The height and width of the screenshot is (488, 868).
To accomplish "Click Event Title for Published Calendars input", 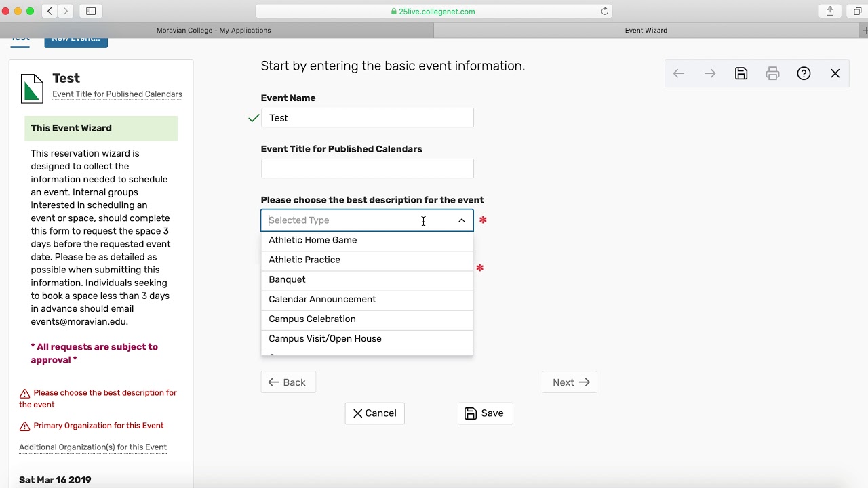I will (x=367, y=169).
